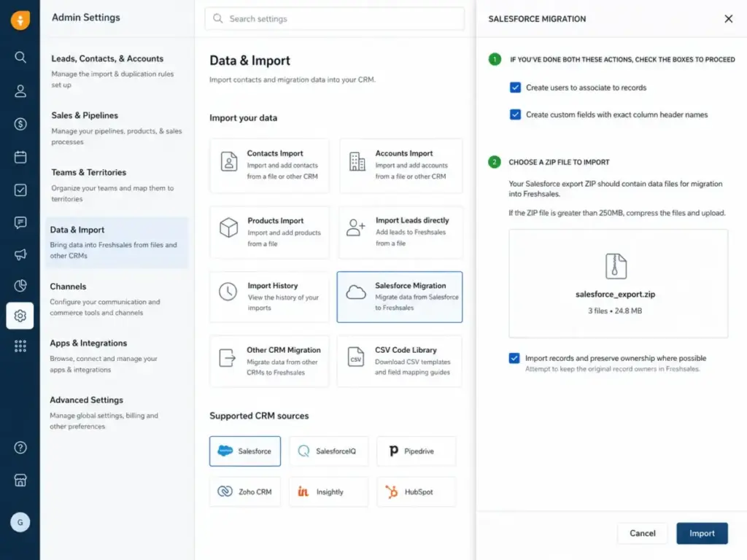Click the Import History clock icon
This screenshot has width=747, height=560.
228,292
